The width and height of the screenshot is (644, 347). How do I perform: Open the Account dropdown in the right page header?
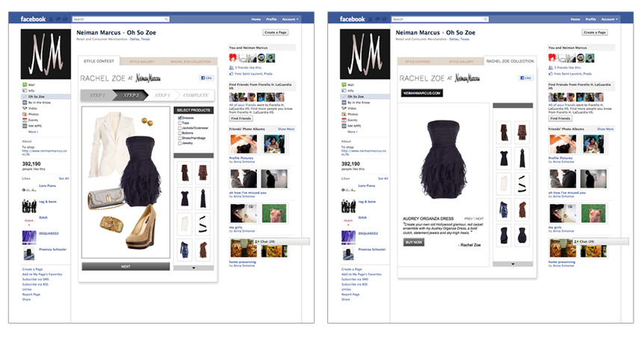point(610,19)
